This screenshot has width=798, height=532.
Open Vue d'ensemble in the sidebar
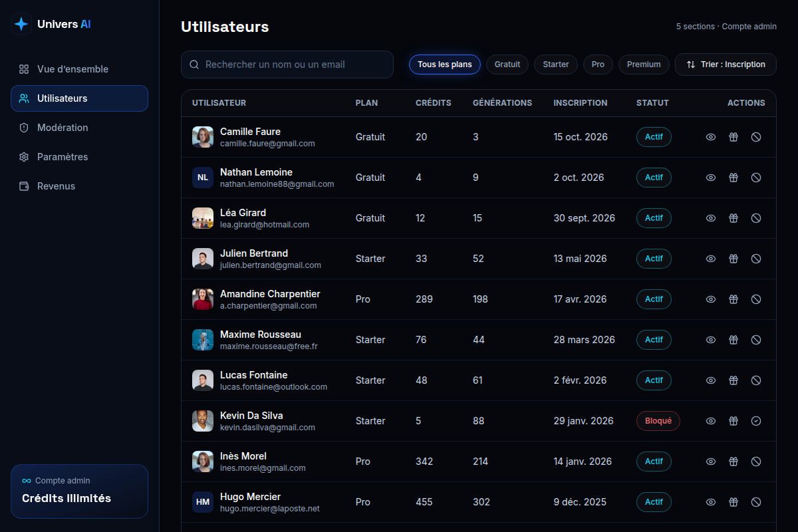pyautogui.click(x=79, y=69)
